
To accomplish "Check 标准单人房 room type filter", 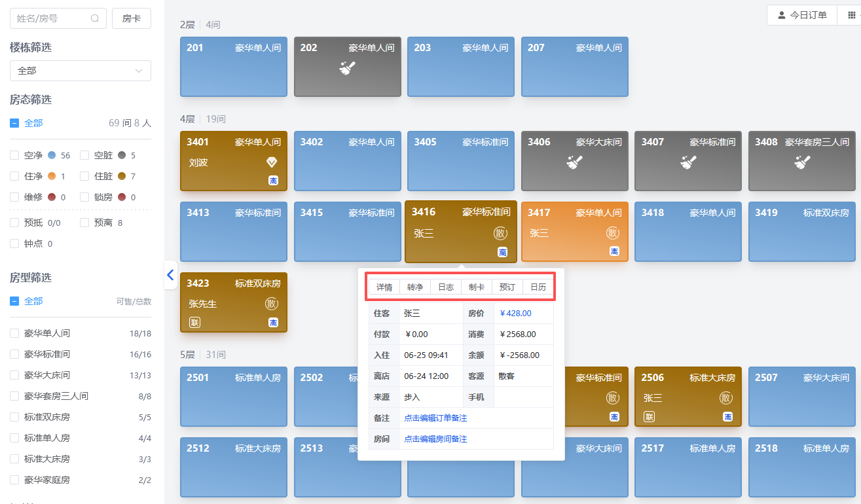I will tap(14, 438).
